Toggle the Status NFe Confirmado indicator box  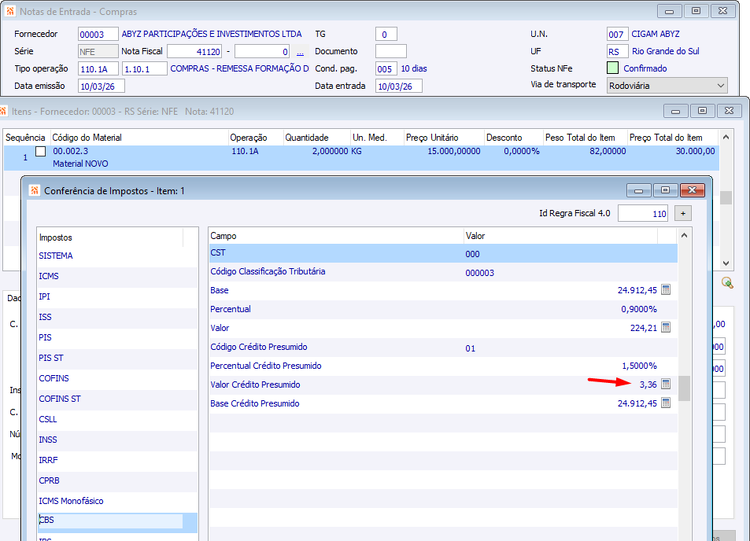(613, 68)
